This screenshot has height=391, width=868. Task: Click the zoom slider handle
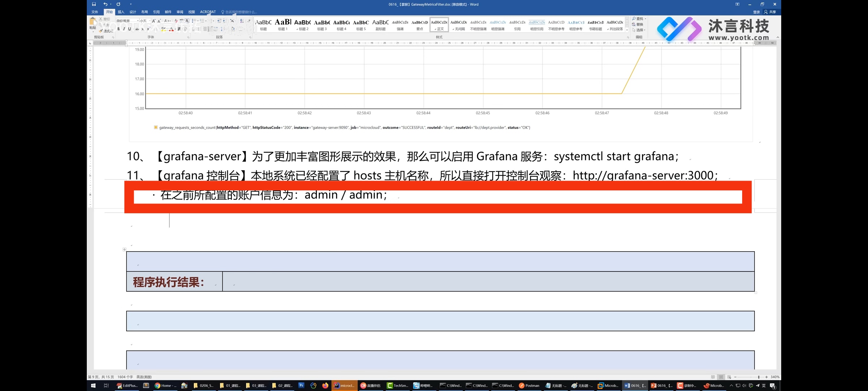tap(759, 377)
